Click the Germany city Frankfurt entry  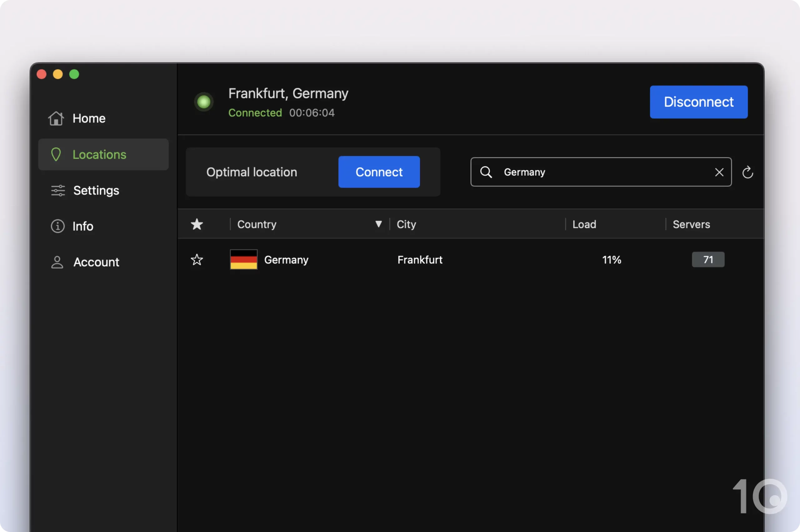coord(420,259)
